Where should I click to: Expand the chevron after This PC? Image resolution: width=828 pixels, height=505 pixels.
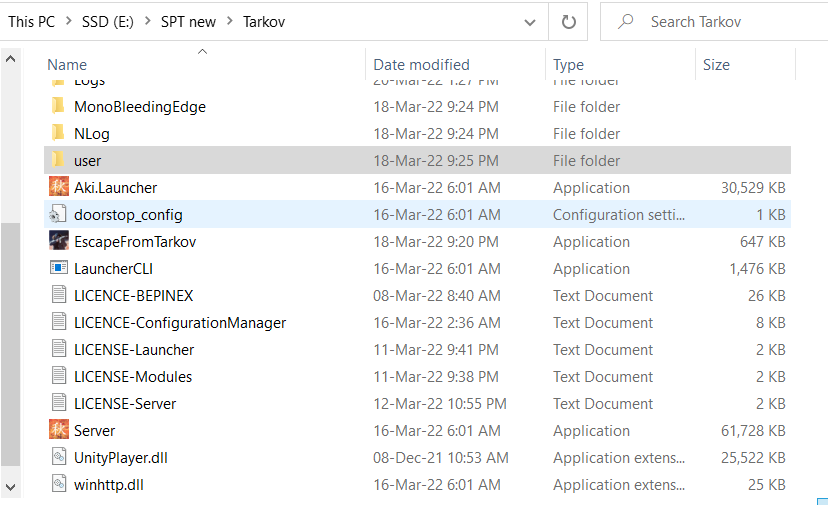click(x=69, y=21)
